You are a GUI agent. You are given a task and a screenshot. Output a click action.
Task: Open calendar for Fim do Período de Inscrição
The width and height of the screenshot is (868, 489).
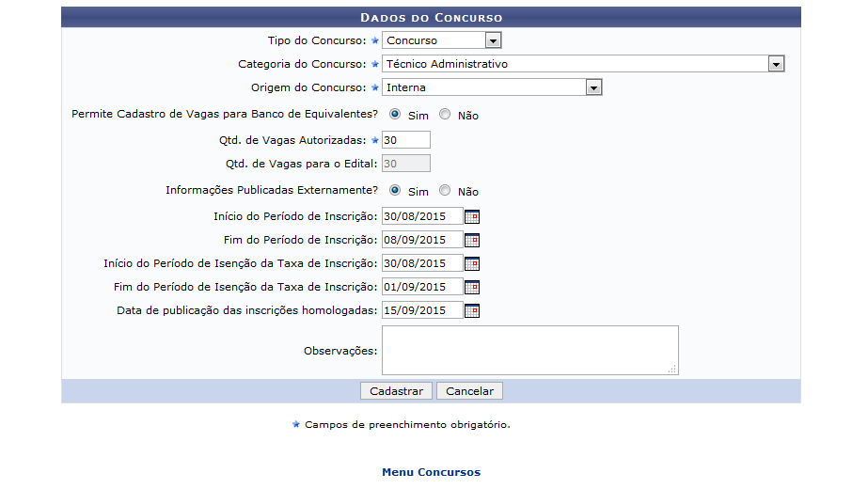click(x=472, y=240)
